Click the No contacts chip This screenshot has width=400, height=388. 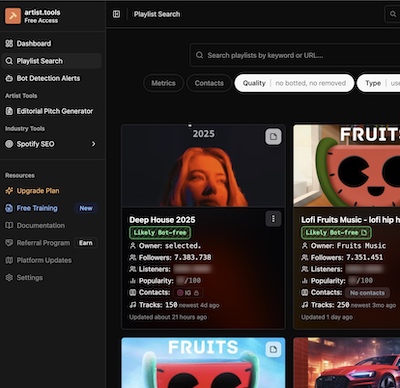tap(367, 293)
